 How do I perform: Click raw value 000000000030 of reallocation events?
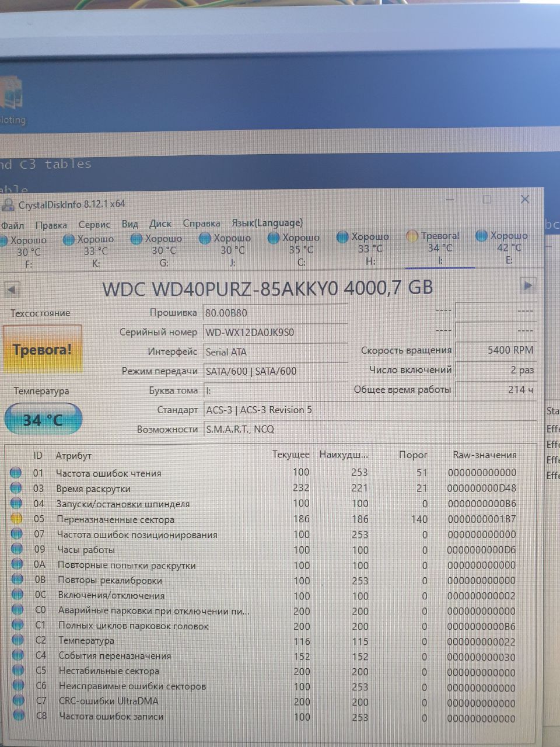(x=482, y=657)
